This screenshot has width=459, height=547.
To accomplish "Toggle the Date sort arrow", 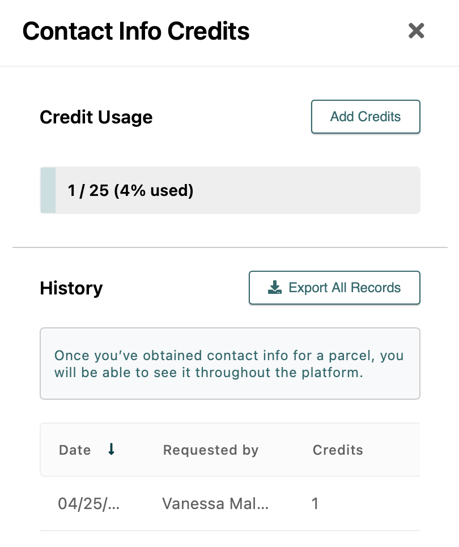I will 111,449.
